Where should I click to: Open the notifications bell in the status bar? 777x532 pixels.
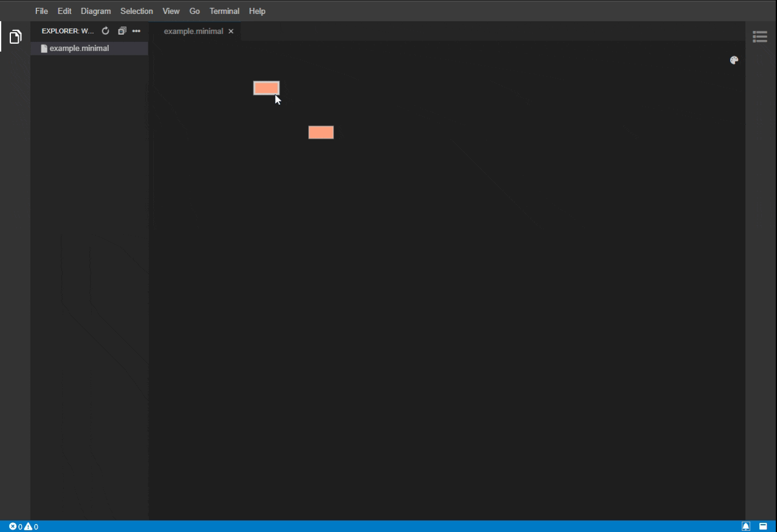[746, 527]
